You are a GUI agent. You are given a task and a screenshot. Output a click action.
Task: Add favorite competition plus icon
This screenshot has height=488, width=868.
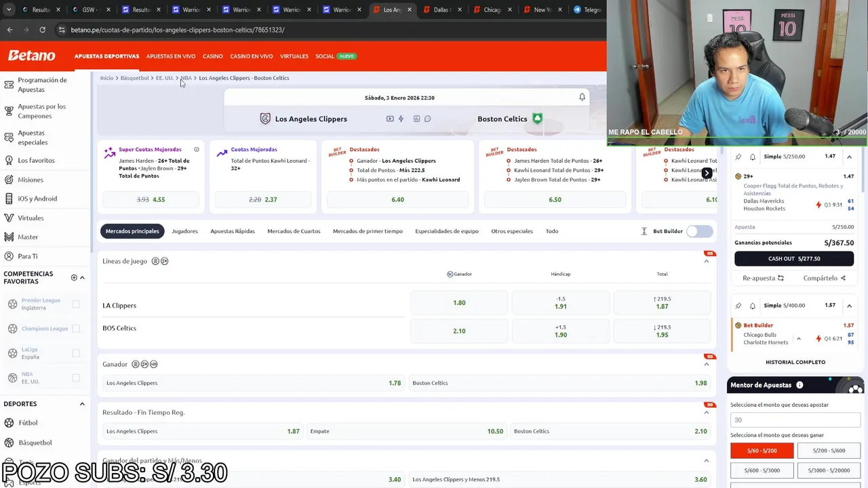[74, 277]
